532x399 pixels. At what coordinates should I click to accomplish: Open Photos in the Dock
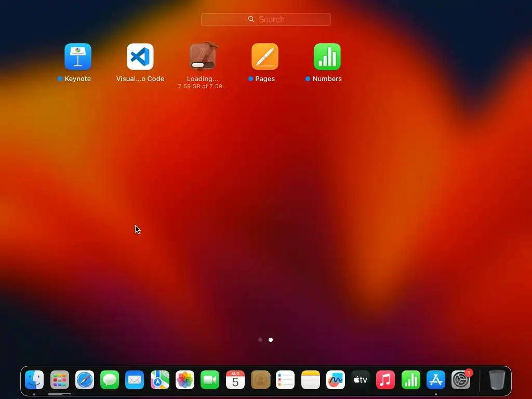(x=185, y=380)
